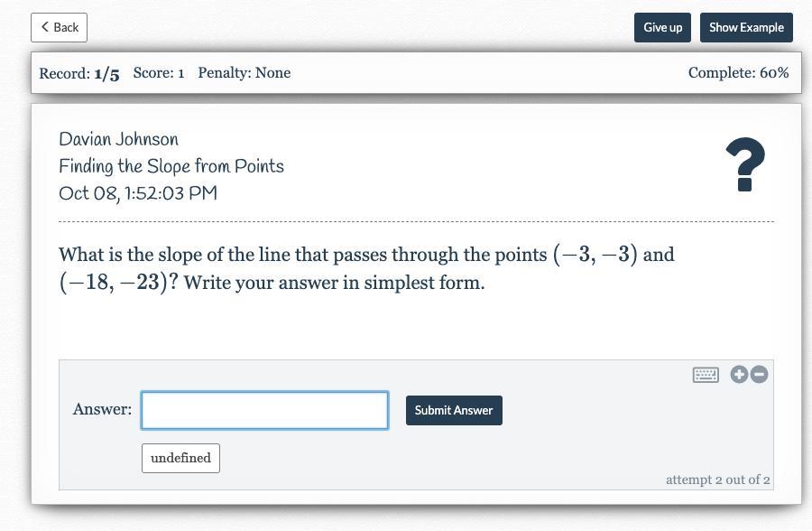Click the point (−18, −23) in the question

pyautogui.click(x=113, y=282)
